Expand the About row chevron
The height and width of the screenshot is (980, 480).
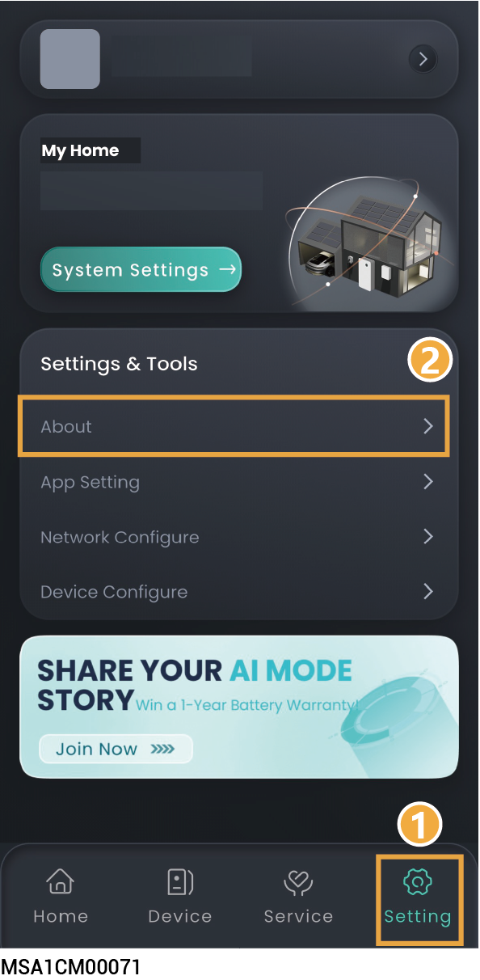coord(429,426)
